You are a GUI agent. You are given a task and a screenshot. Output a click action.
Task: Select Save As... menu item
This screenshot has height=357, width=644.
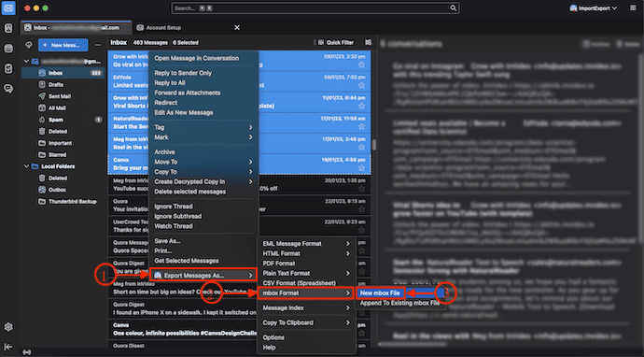click(x=203, y=240)
